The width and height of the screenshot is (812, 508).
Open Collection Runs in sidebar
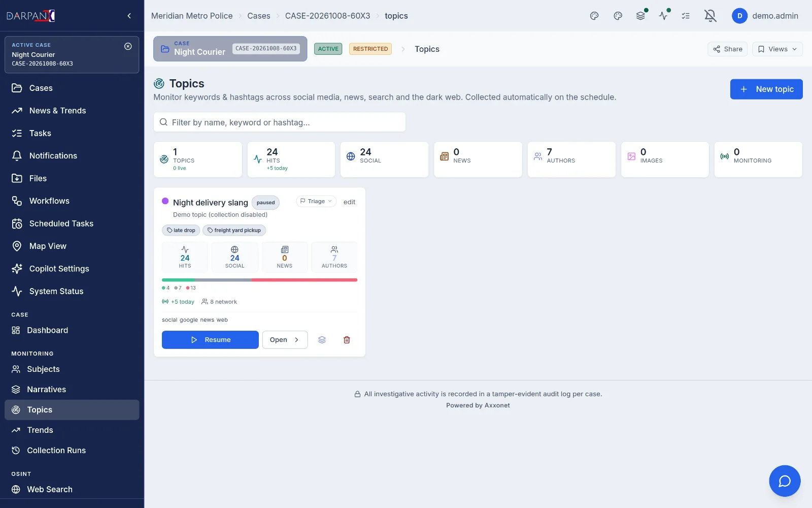point(72,451)
